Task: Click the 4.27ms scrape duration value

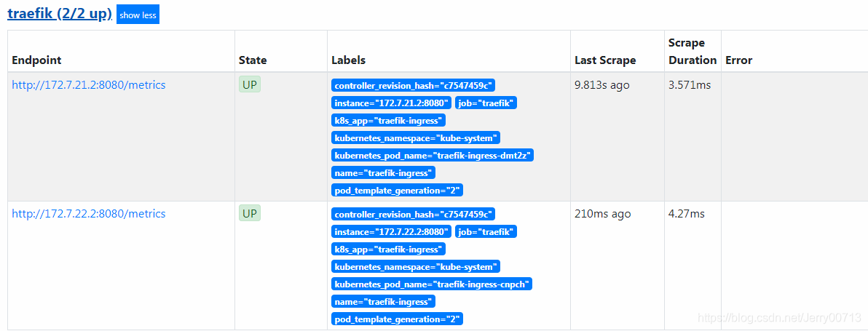Action: pos(687,213)
